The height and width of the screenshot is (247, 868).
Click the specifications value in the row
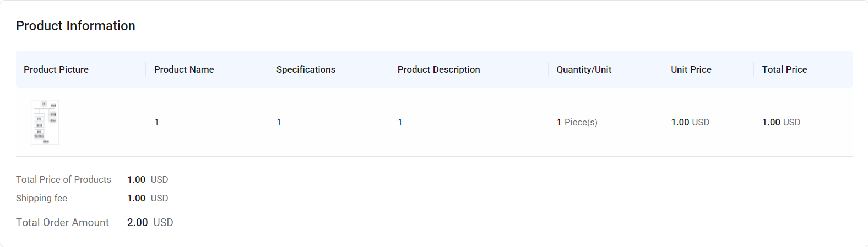coord(279,122)
